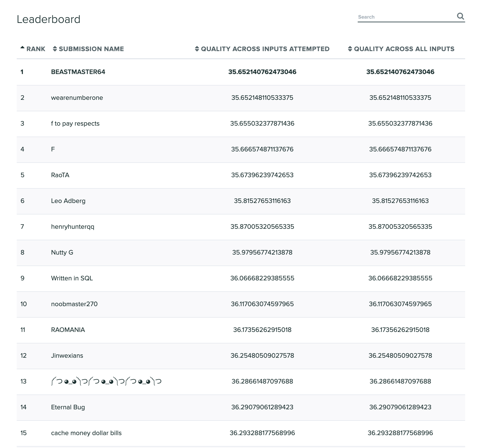Click the noobmaster270 submission name
Screen dimensions: 479x448
(x=74, y=304)
